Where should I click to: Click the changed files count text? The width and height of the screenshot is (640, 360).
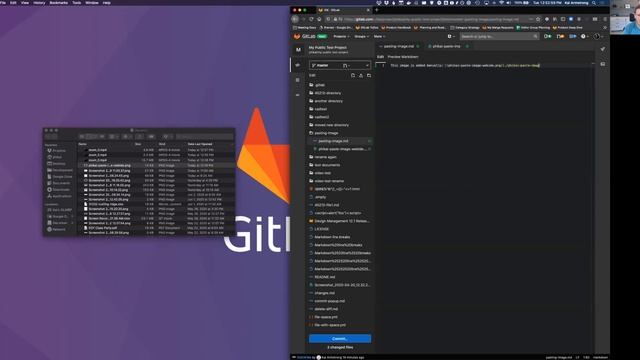pos(340,347)
